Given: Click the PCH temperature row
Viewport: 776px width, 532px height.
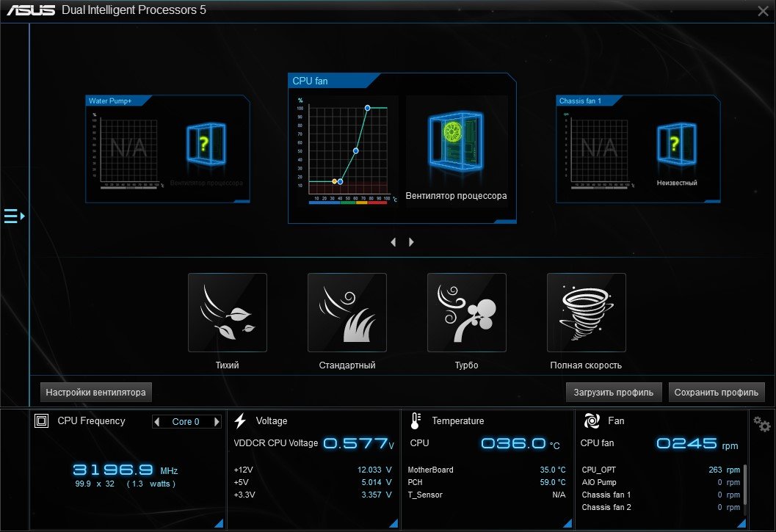Looking at the screenshot, I should click(487, 482).
